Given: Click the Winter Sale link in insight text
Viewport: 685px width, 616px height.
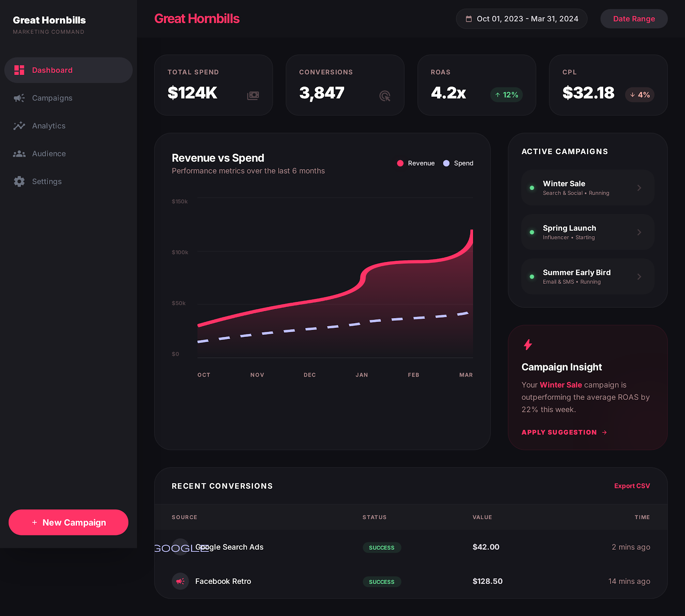Looking at the screenshot, I should pyautogui.click(x=561, y=385).
